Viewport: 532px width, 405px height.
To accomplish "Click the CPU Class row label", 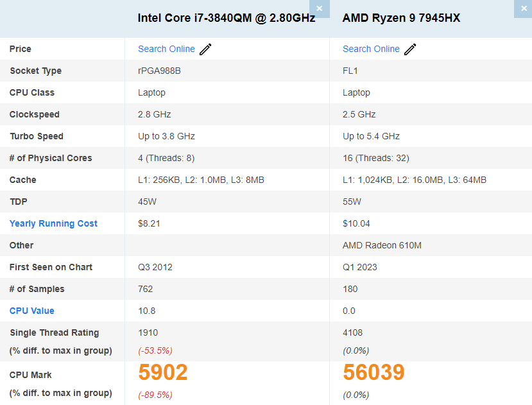I will click(x=32, y=92).
